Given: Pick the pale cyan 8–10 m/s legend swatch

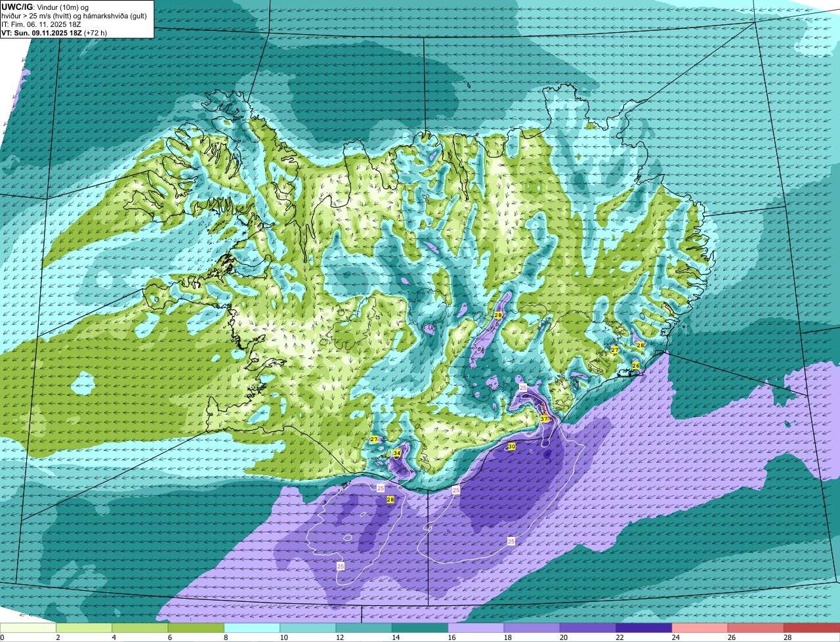Looking at the screenshot, I should [252, 628].
